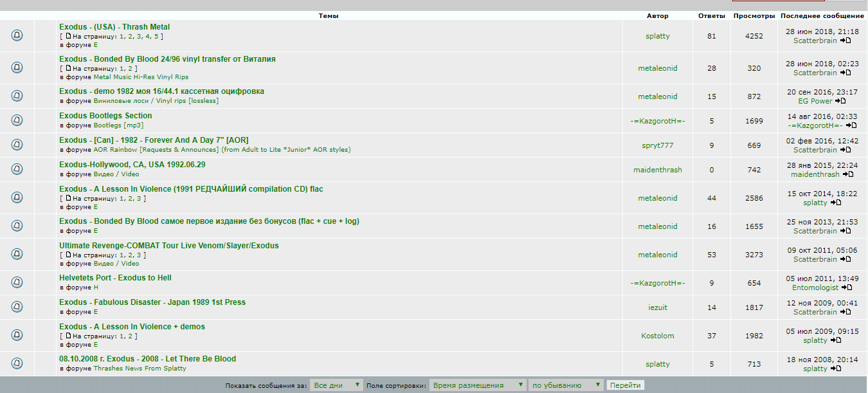
Task: Go to last post icon dated 05 июл 2009
Action: coord(835,340)
